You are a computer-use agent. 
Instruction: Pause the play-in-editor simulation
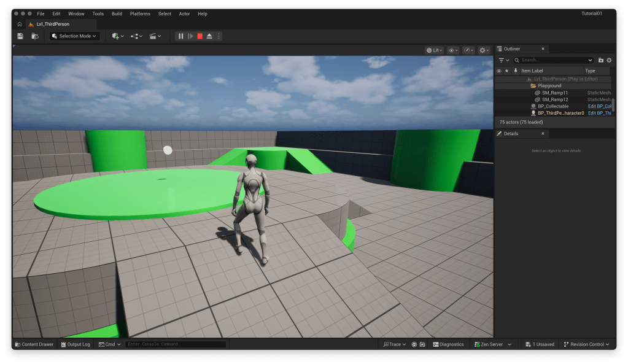coord(181,36)
